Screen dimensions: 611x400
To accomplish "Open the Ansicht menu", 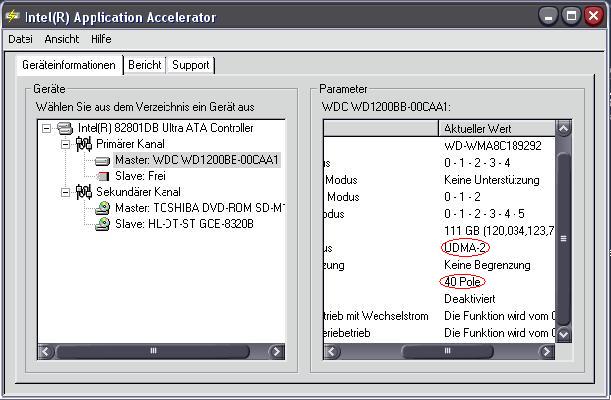I will point(62,39).
